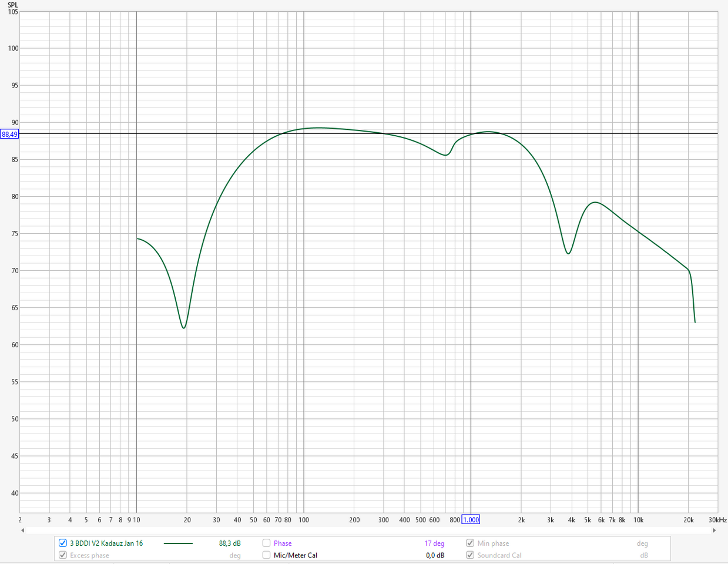728x564 pixels.
Task: Select the 1.000 frequency cursor box
Action: (x=471, y=520)
